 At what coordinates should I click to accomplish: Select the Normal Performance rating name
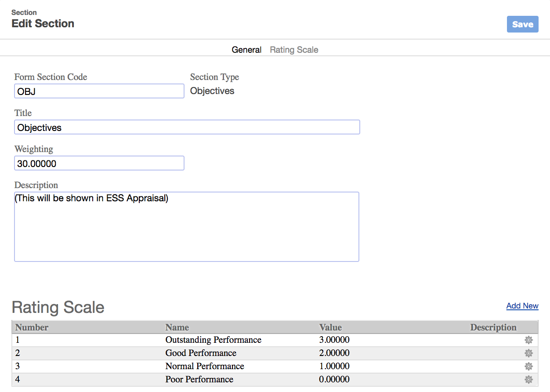[205, 366]
